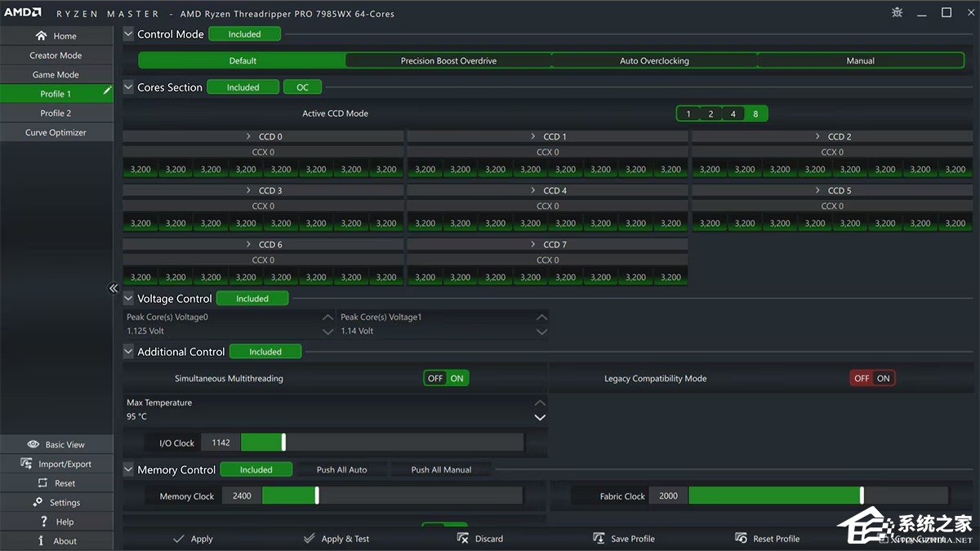Collapse the Cores Section

click(129, 87)
